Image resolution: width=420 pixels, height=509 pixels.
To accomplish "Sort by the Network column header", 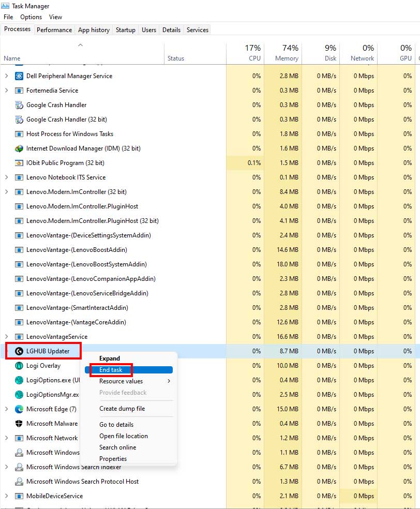I will pyautogui.click(x=358, y=53).
